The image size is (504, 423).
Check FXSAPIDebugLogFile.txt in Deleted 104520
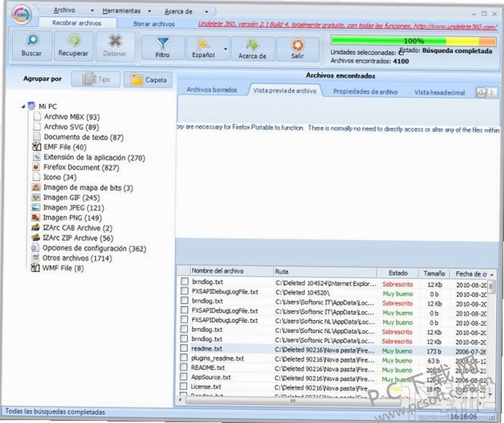pyautogui.click(x=184, y=291)
